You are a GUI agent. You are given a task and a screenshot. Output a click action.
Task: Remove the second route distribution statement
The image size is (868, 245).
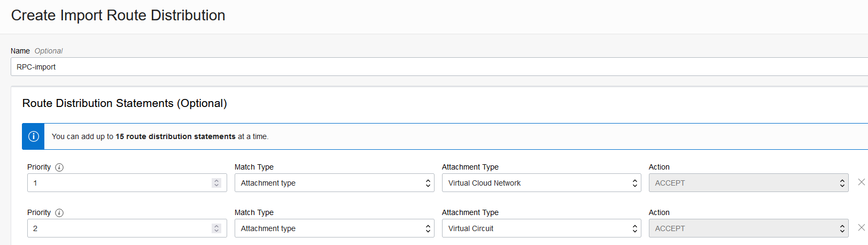coord(861,227)
